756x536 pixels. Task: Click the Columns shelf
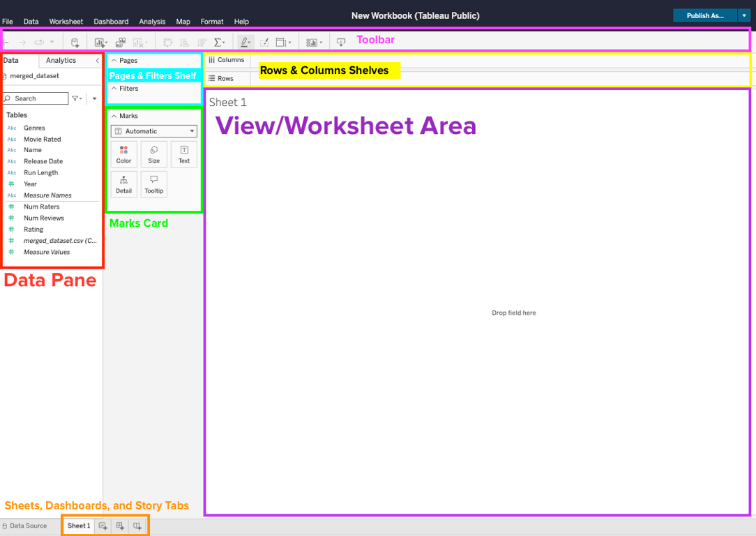(477, 60)
